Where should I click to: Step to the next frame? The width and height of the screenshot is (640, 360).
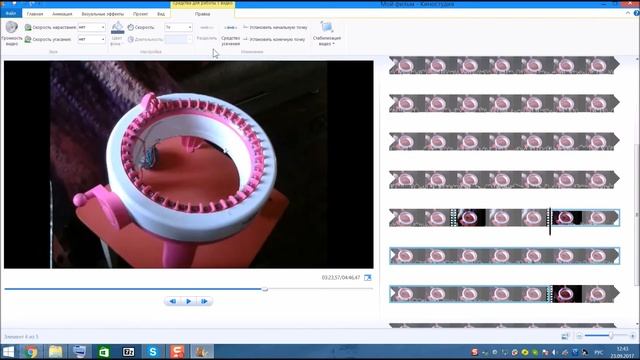204,301
